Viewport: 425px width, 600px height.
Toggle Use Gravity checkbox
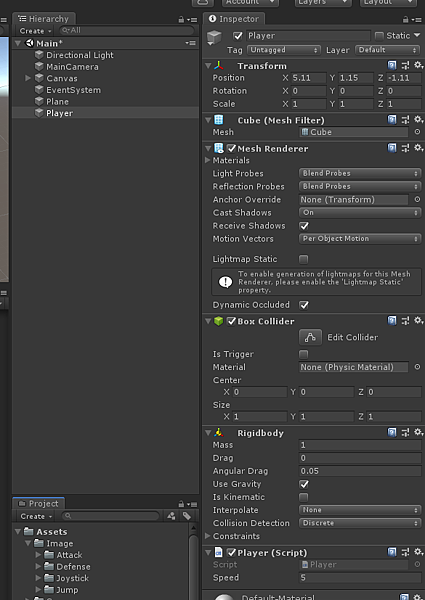[304, 484]
